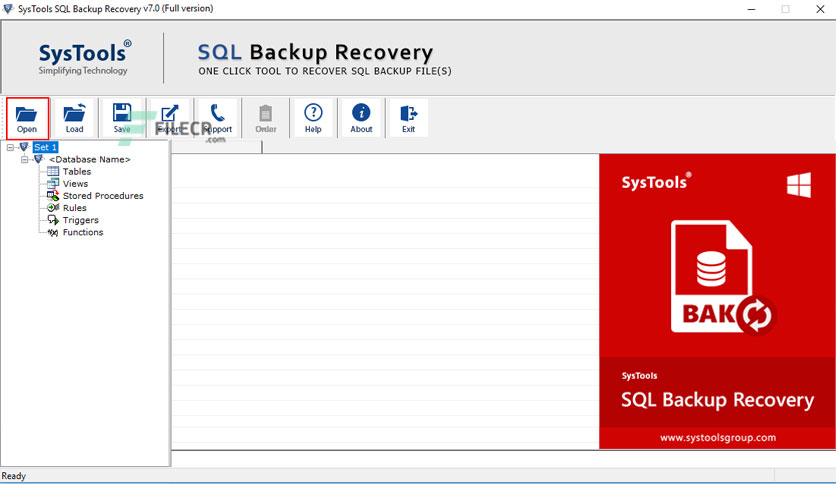
Task: Click the www.systoolsgroup.com link
Action: click(718, 438)
